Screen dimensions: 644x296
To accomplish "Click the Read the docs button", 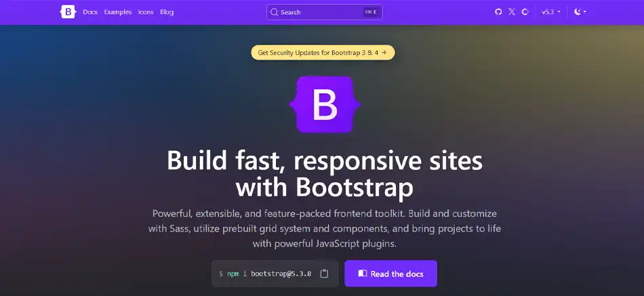I will tap(390, 274).
